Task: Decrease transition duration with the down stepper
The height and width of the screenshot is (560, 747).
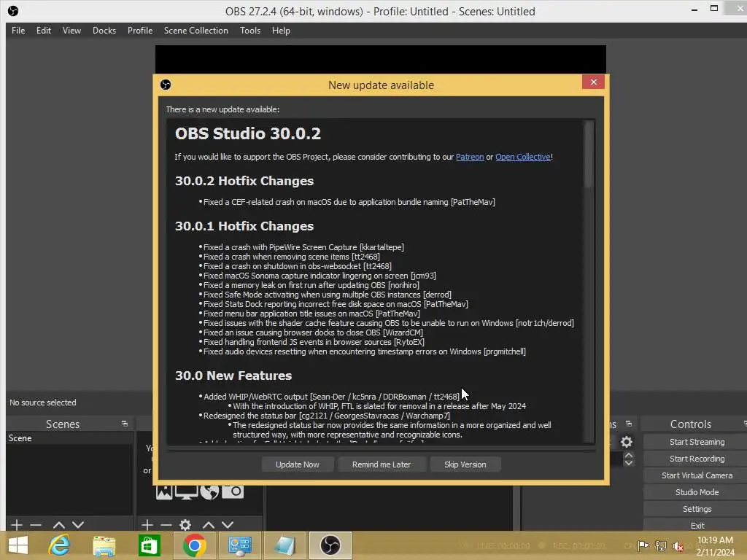Action: 629,463
